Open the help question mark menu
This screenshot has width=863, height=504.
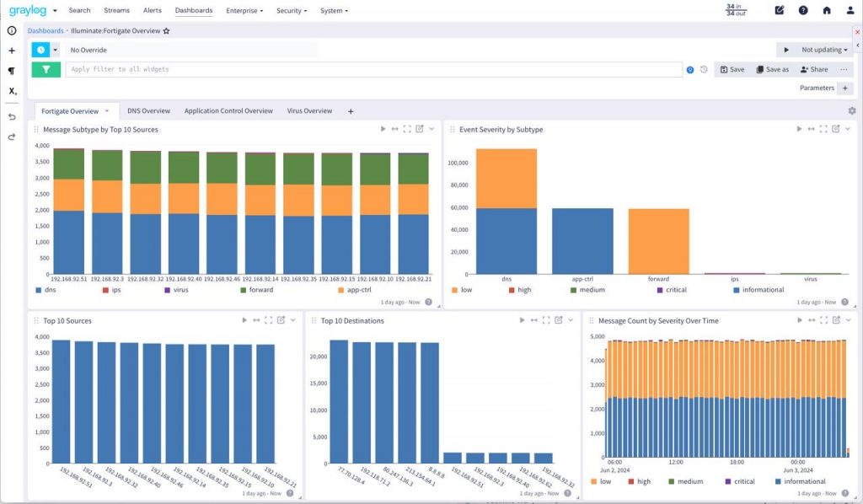click(x=803, y=10)
